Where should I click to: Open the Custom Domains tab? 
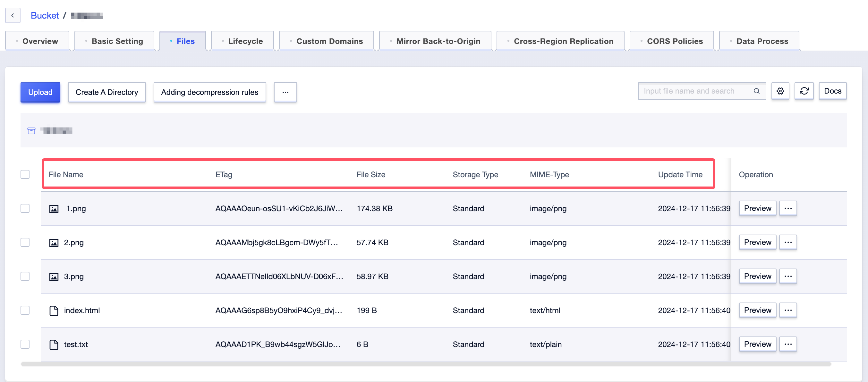coord(327,41)
